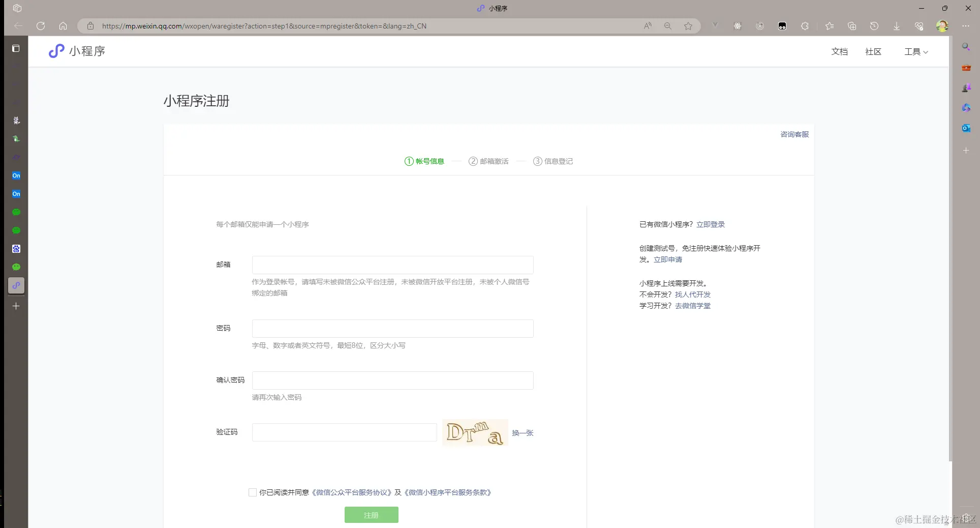Viewport: 980px width, 528px height.
Task: Open 微信小程序平台服务条款 link
Action: (x=448, y=492)
